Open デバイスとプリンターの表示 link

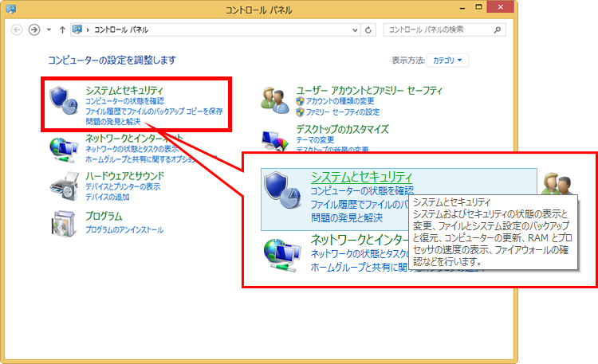123,186
